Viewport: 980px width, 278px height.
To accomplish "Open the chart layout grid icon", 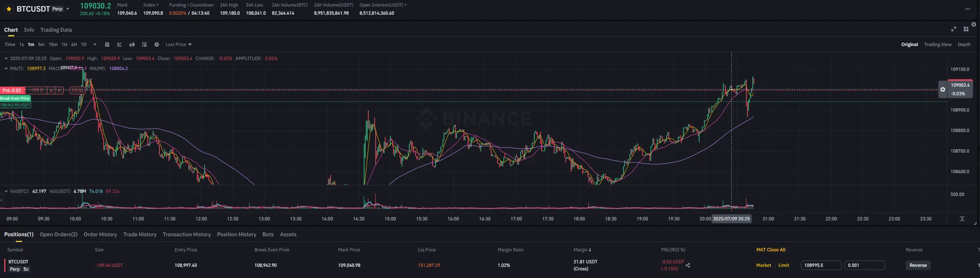I will pyautogui.click(x=966, y=29).
